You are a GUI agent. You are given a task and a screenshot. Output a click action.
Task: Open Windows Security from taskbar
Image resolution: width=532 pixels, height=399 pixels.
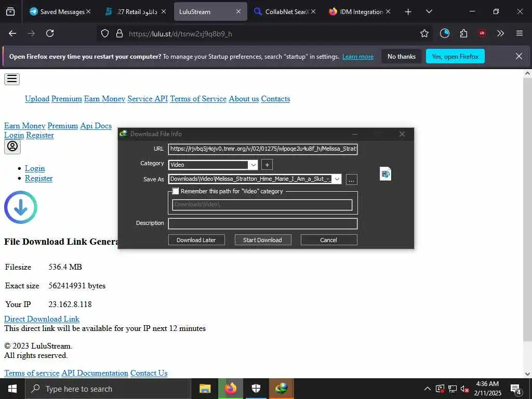(x=256, y=389)
